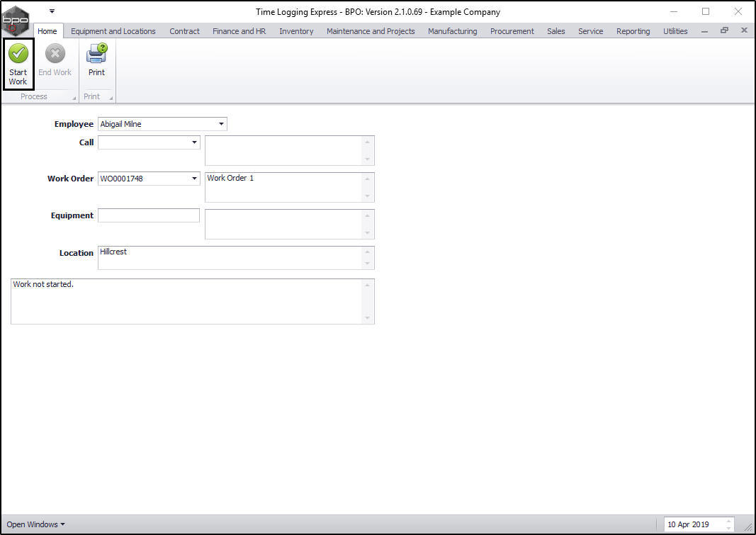
Task: Click the Work Order 1 description box
Action: [289, 187]
